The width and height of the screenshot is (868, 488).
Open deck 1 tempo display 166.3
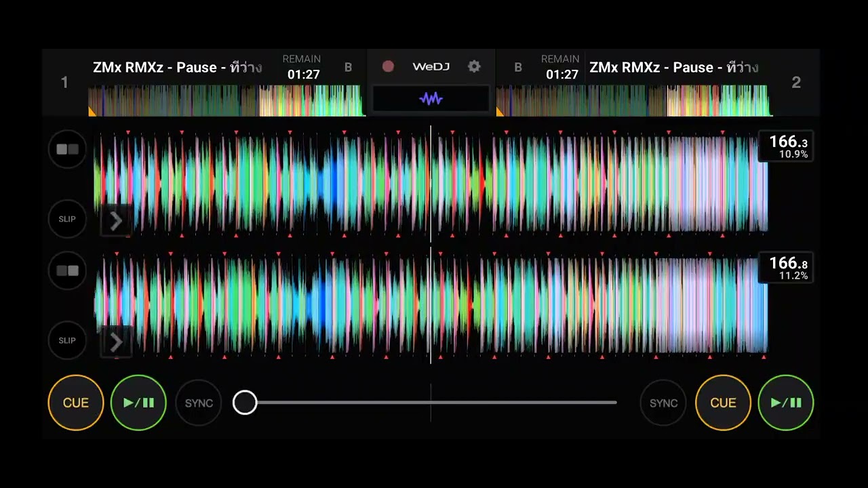tap(785, 146)
